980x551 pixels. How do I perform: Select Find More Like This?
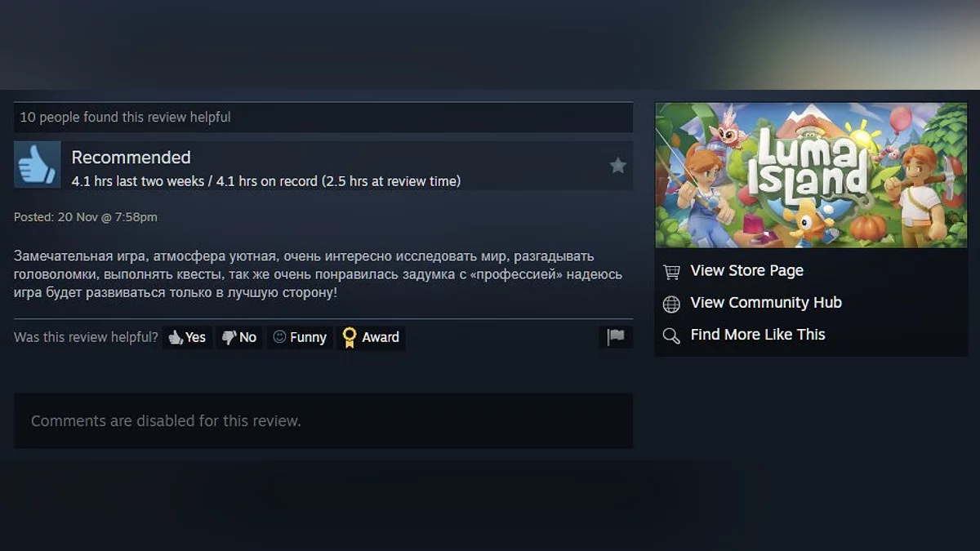[758, 334]
